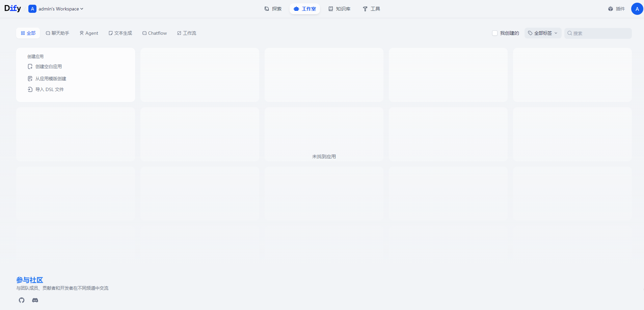Open the 插件 plugins page
This screenshot has height=310, width=644.
(x=616, y=9)
